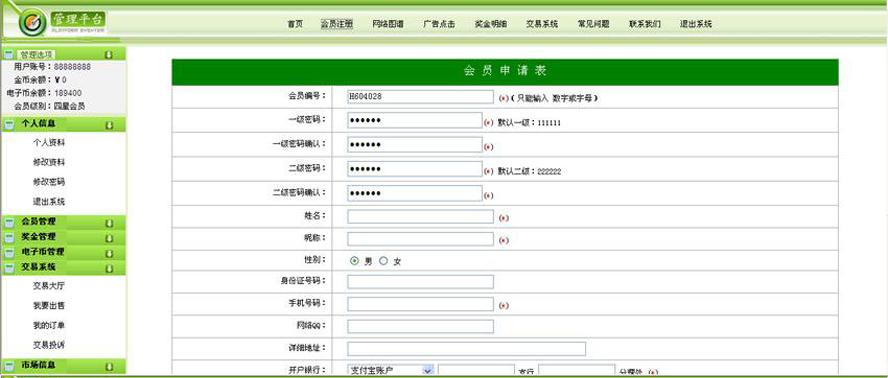The height and width of the screenshot is (378, 888).
Task: Collapse 管理选项 using its arrow
Action: tap(109, 55)
